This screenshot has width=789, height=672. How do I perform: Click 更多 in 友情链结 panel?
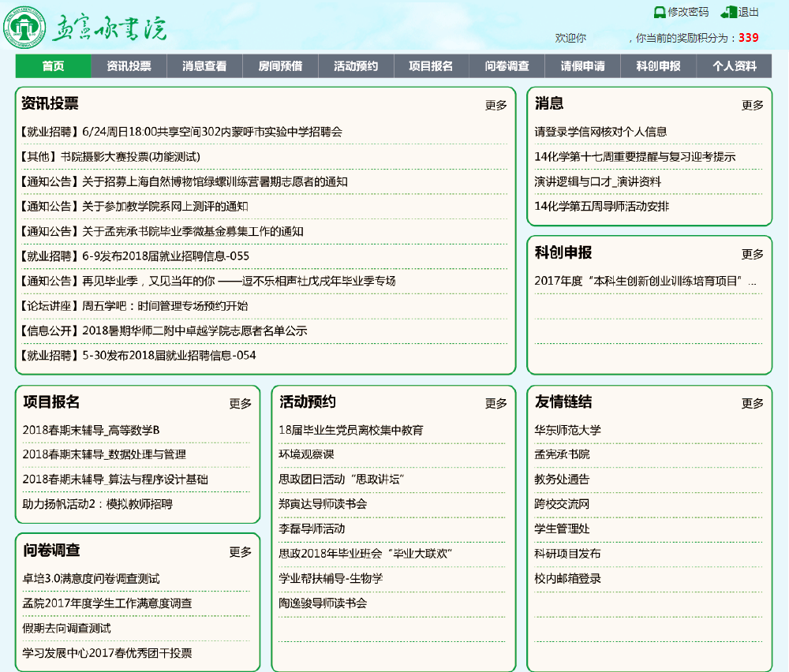pyautogui.click(x=752, y=403)
